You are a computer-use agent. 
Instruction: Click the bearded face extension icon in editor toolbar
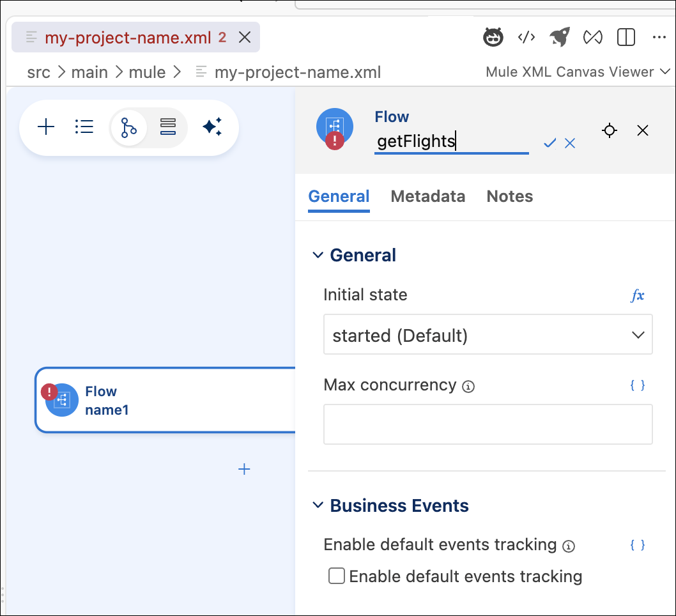[493, 37]
